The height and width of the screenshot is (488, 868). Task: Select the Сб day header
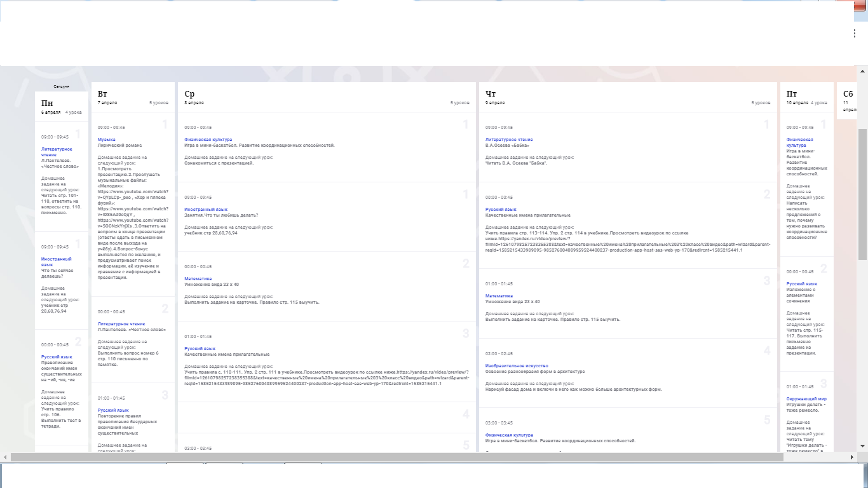848,94
